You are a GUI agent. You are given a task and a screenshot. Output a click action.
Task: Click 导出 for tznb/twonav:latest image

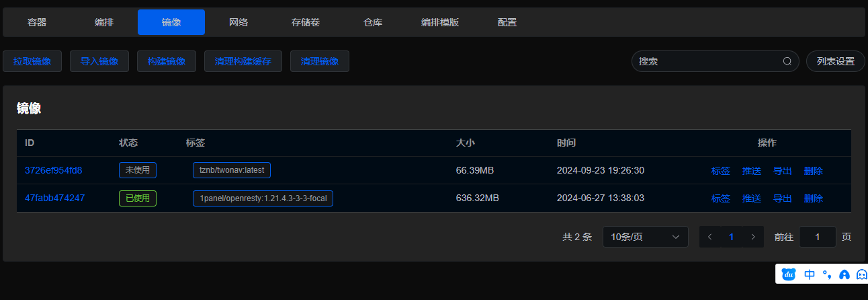pyautogui.click(x=783, y=171)
